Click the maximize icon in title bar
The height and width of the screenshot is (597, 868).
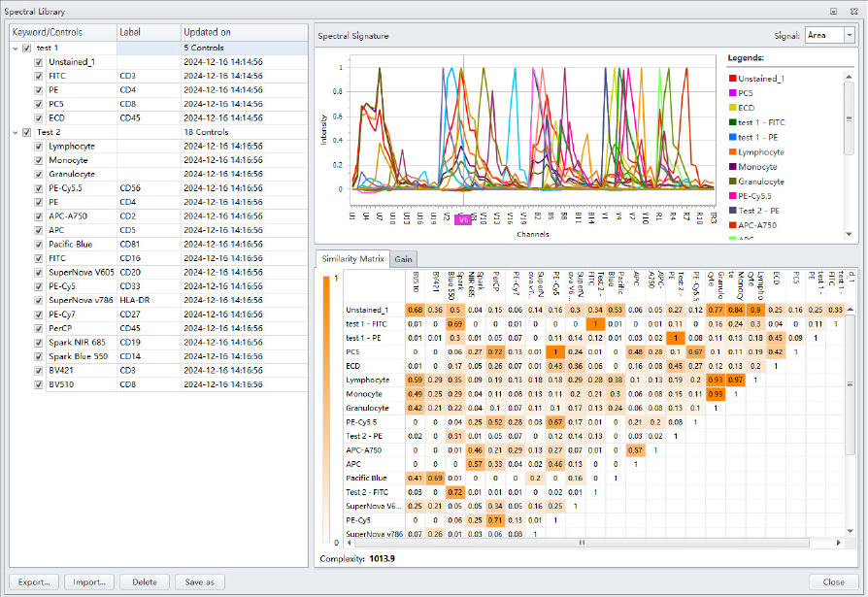pyautogui.click(x=833, y=11)
